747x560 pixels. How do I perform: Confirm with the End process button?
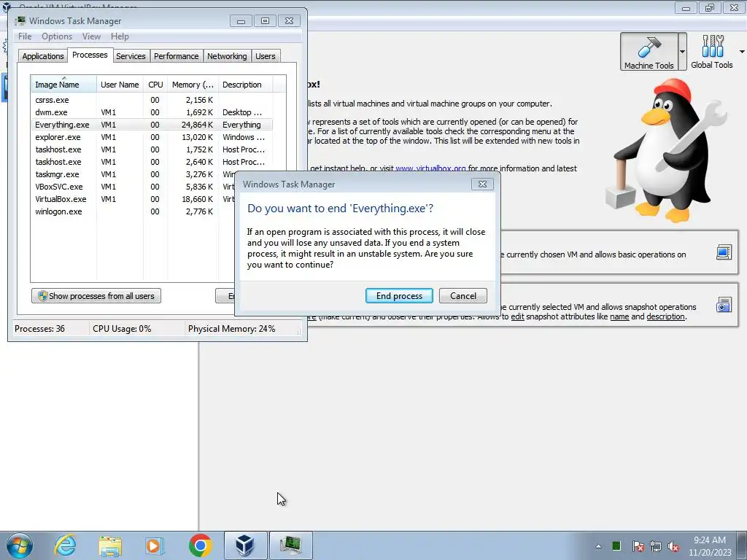tap(399, 296)
